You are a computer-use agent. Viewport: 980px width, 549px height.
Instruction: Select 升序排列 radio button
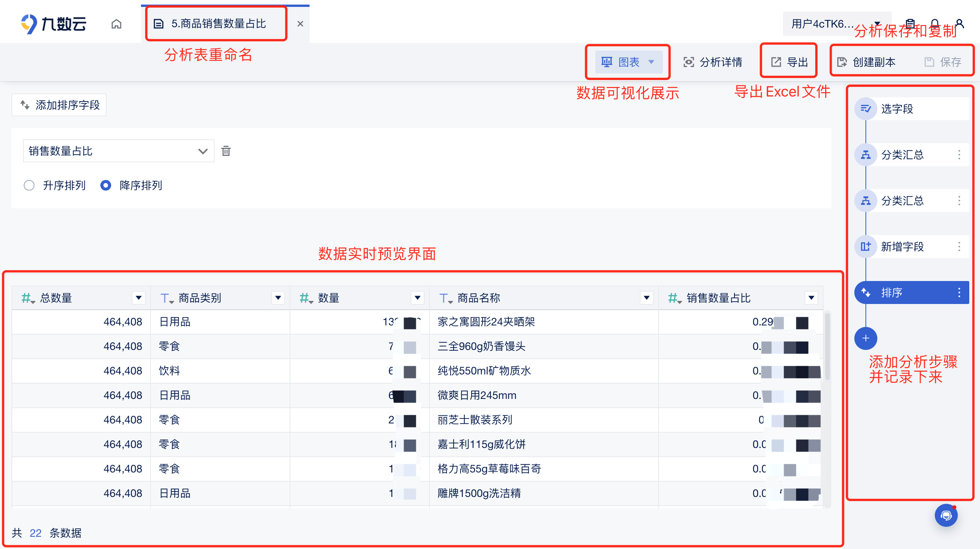click(29, 185)
